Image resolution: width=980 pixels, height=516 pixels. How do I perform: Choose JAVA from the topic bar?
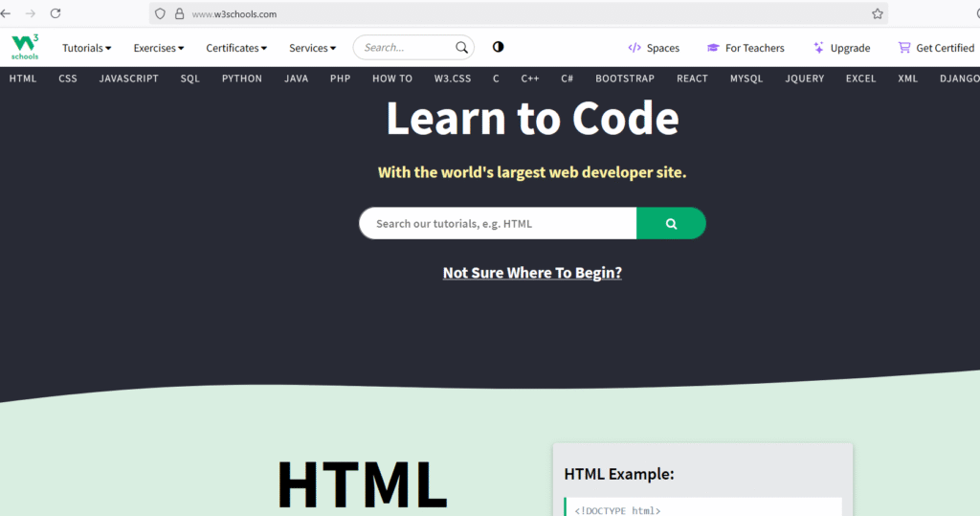tap(297, 79)
